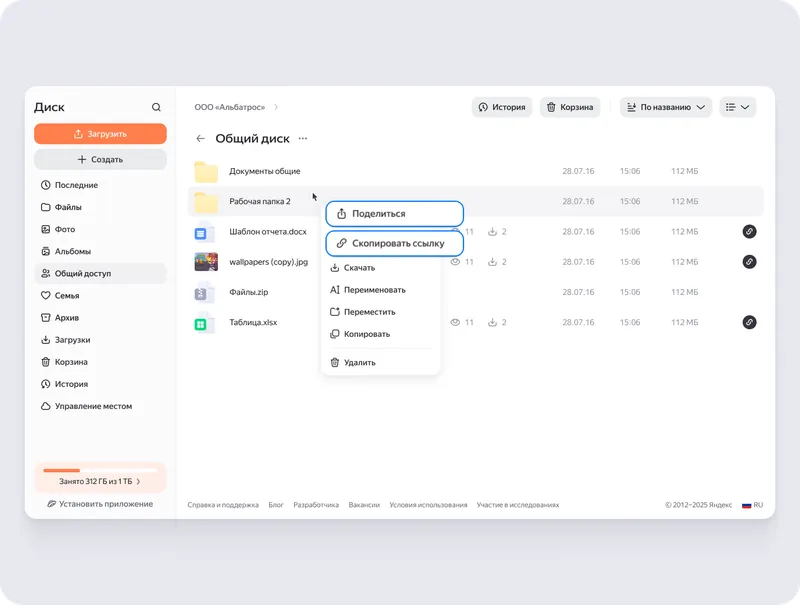800x605 pixels.
Task: Select Скачать from the context menu
Action: coord(381,268)
